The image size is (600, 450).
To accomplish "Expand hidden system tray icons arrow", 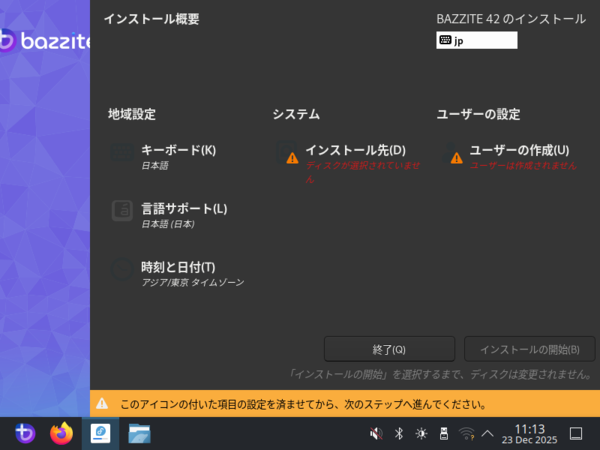I will click(x=487, y=434).
